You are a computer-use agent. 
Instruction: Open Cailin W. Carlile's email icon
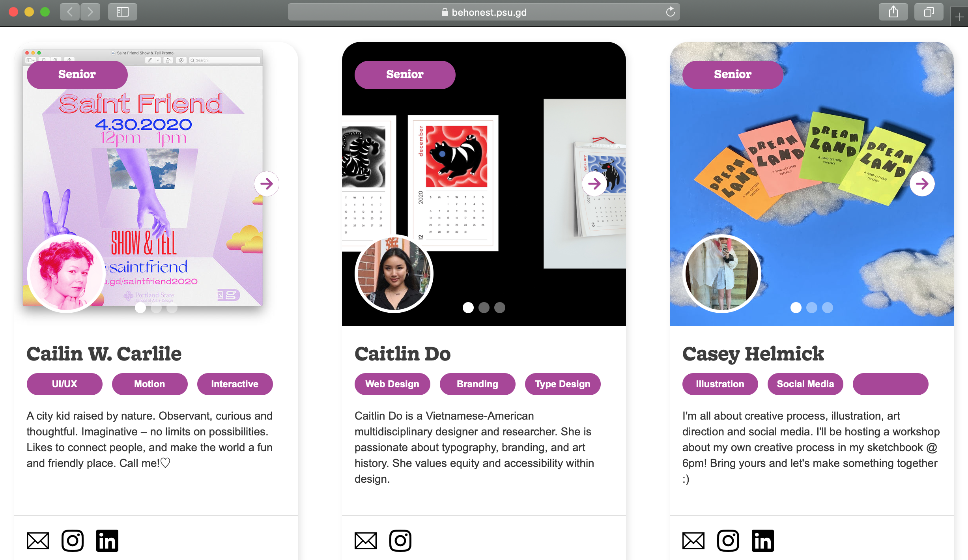tap(38, 541)
